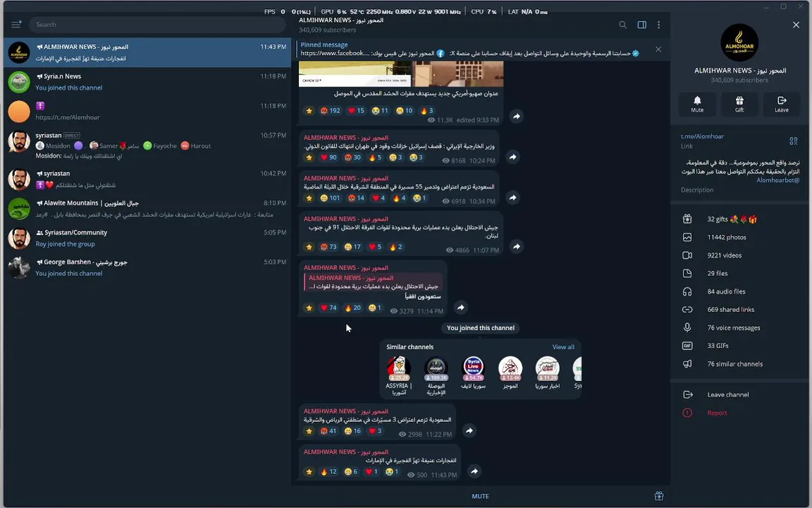Toggle the angry 41 reaction
Image resolution: width=812 pixels, height=508 pixels.
coord(328,431)
